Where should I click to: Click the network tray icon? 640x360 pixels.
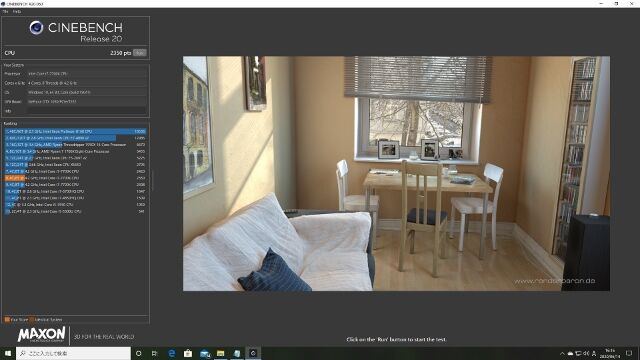click(x=578, y=353)
